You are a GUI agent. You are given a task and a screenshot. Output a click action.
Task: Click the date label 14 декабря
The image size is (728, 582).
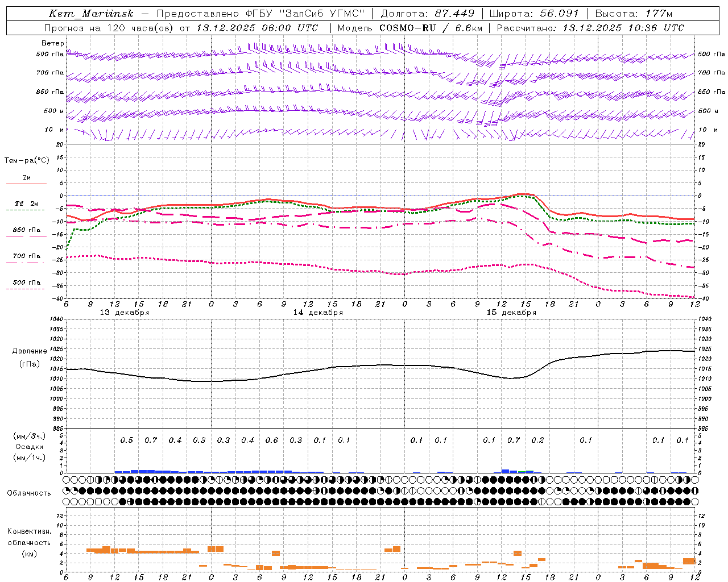tap(318, 313)
